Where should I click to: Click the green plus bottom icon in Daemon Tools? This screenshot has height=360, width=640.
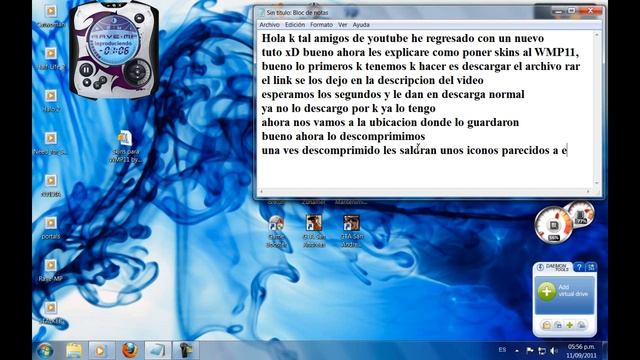[569, 325]
